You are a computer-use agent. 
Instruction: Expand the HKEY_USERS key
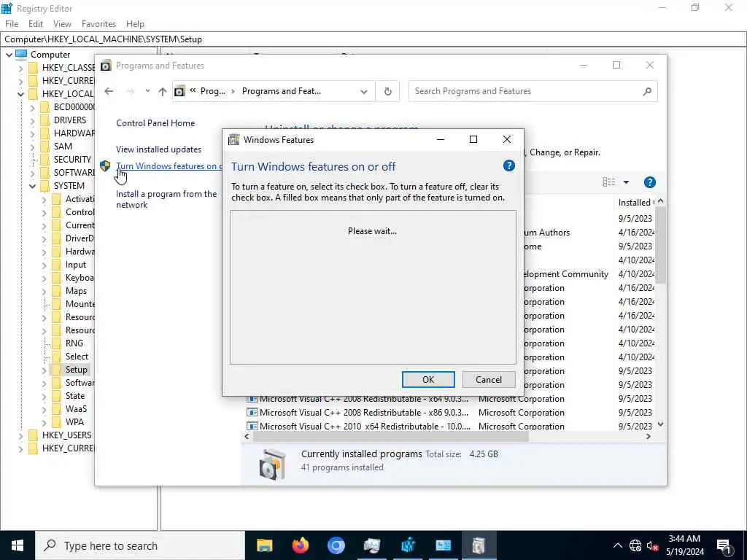click(x=20, y=435)
